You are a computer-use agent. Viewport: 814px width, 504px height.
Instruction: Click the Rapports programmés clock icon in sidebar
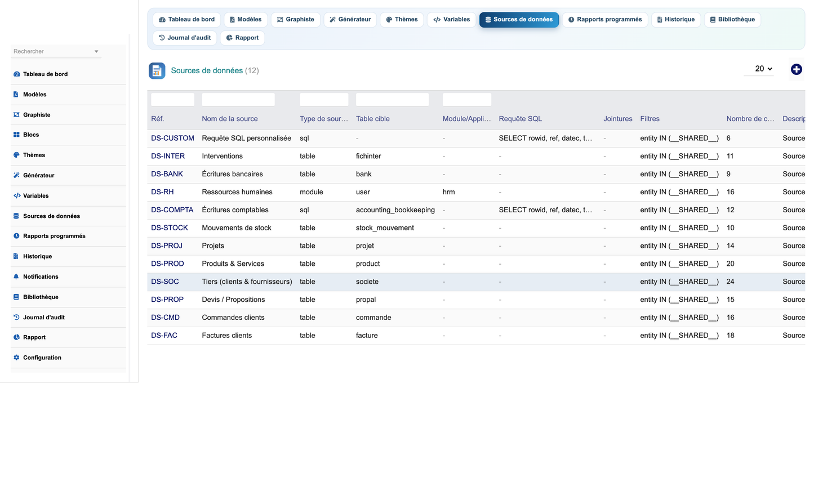click(x=16, y=236)
